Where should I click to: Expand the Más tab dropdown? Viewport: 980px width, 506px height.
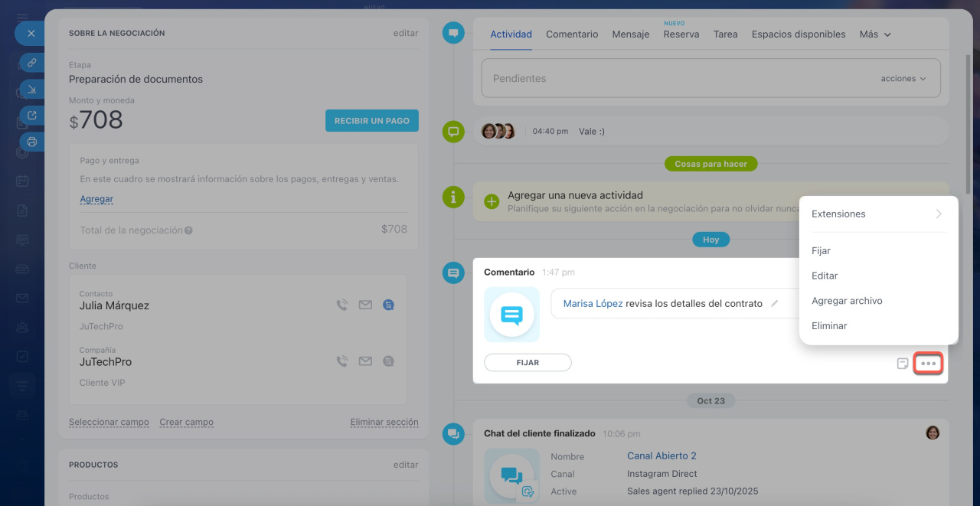tap(875, 34)
